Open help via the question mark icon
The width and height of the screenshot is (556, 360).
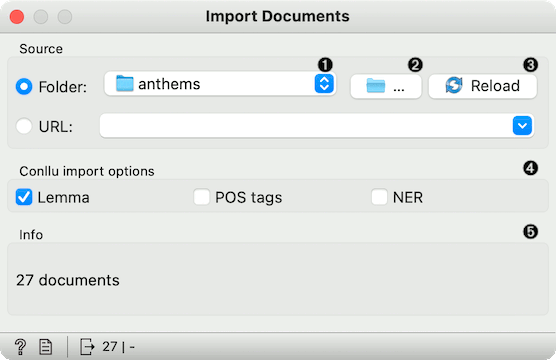point(21,347)
